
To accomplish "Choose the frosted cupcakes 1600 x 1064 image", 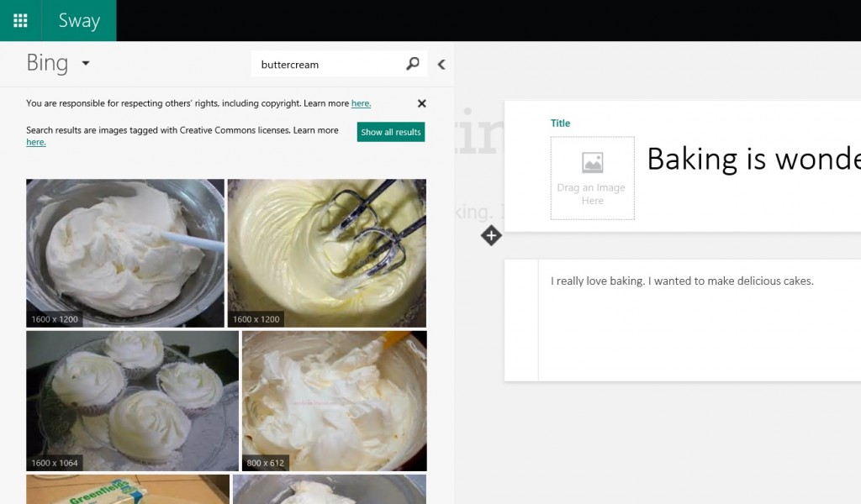I will [x=132, y=401].
